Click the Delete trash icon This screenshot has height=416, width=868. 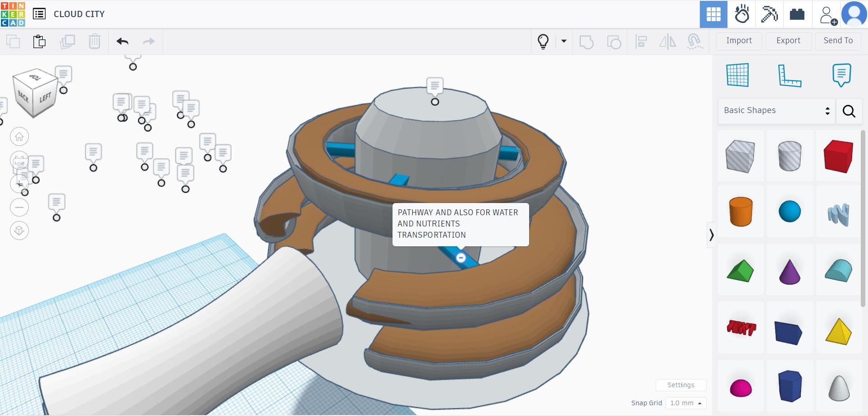(95, 41)
